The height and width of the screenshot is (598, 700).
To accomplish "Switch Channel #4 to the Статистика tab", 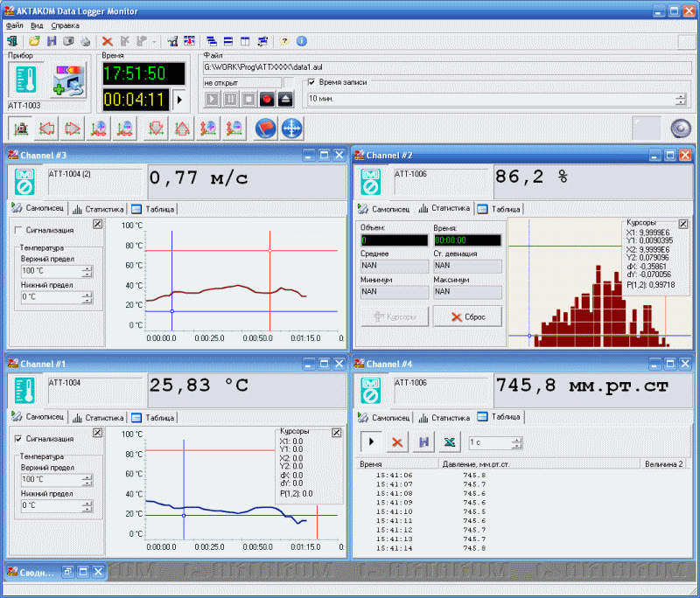I will pyautogui.click(x=444, y=417).
